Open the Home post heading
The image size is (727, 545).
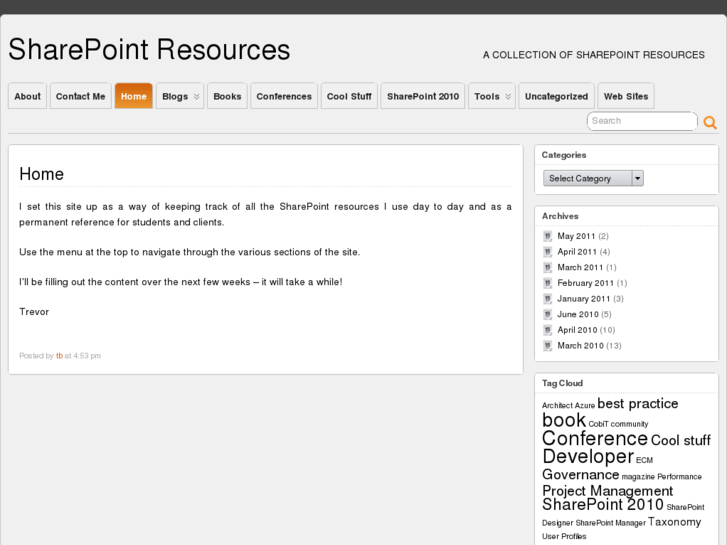42,174
